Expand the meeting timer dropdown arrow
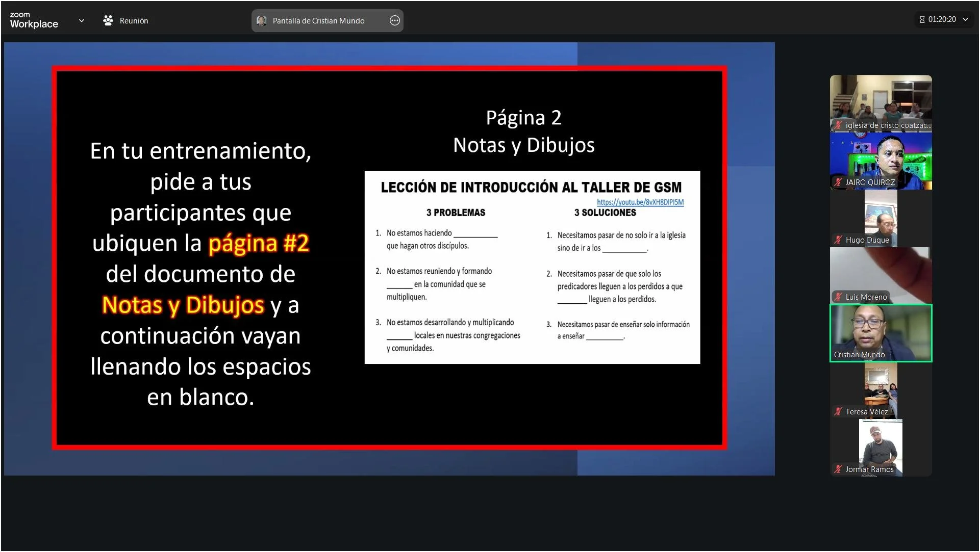Screen dimensions: 980x552 click(x=966, y=19)
